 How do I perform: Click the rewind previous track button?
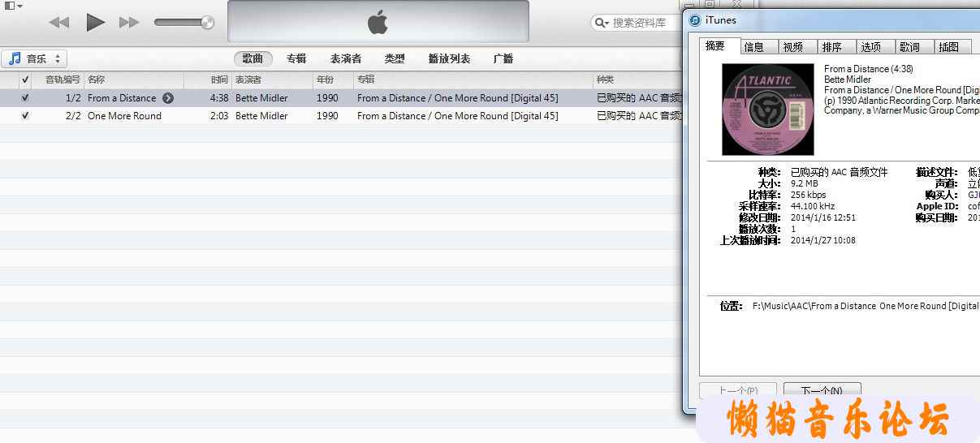coord(59,23)
